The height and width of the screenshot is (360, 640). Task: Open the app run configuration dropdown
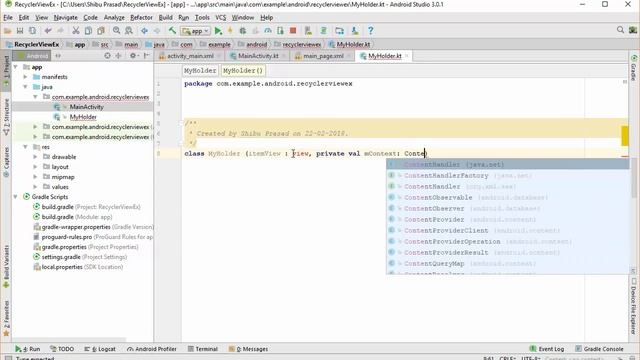tap(196, 31)
